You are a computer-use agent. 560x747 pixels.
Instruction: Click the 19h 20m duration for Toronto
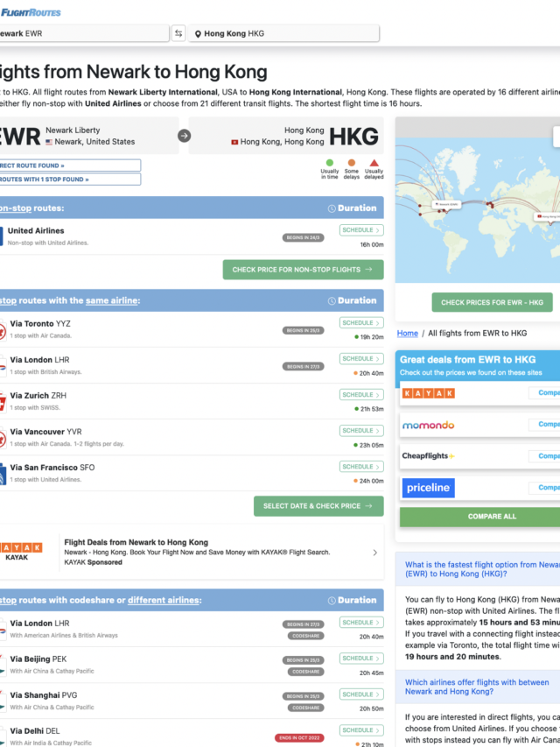point(369,337)
